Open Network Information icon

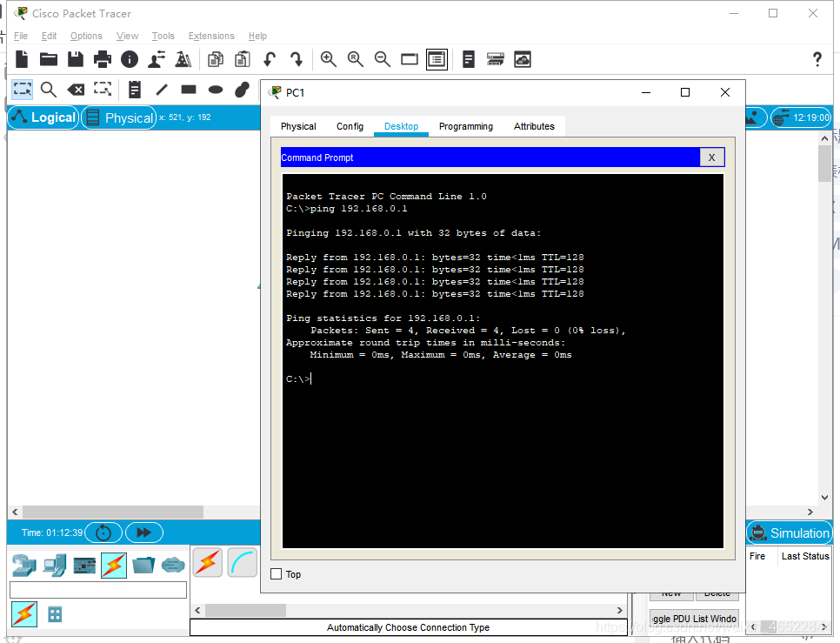129,59
